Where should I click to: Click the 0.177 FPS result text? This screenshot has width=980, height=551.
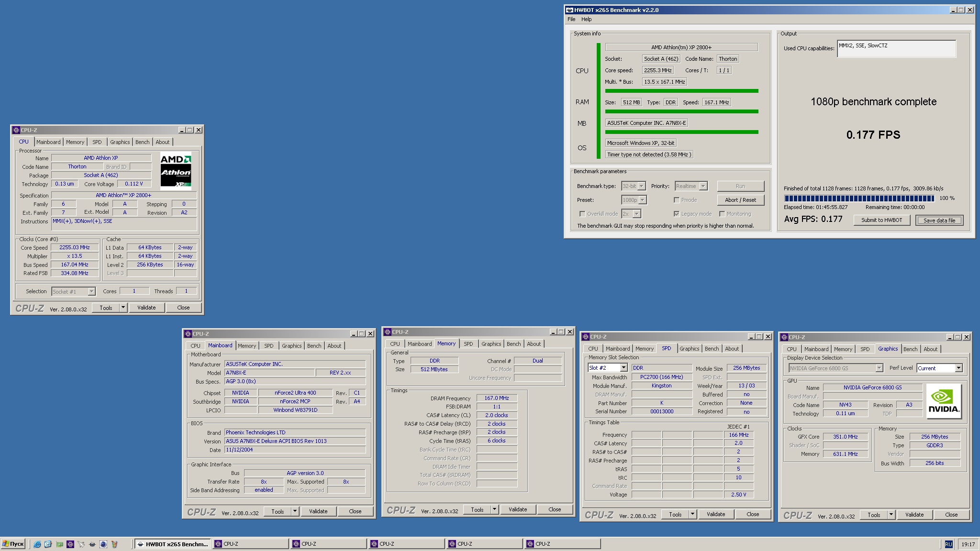point(873,135)
